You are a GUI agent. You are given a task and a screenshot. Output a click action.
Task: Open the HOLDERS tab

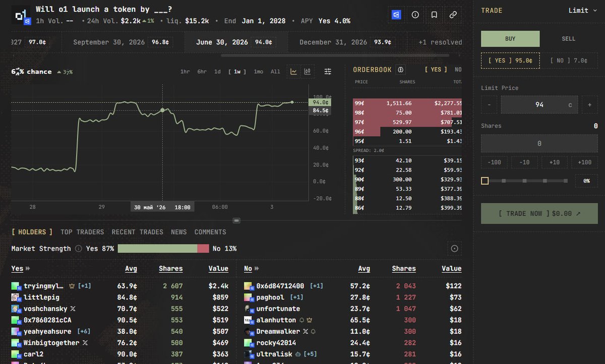[32, 232]
